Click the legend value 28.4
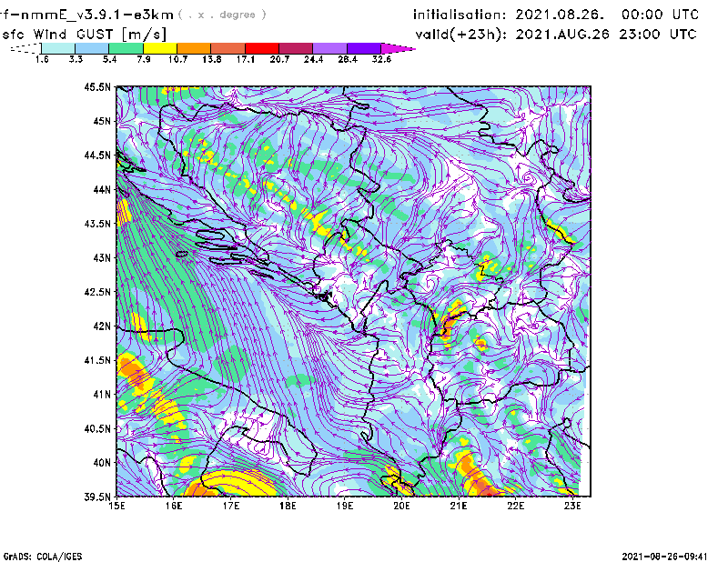The width and height of the screenshot is (728, 562). 348,59
